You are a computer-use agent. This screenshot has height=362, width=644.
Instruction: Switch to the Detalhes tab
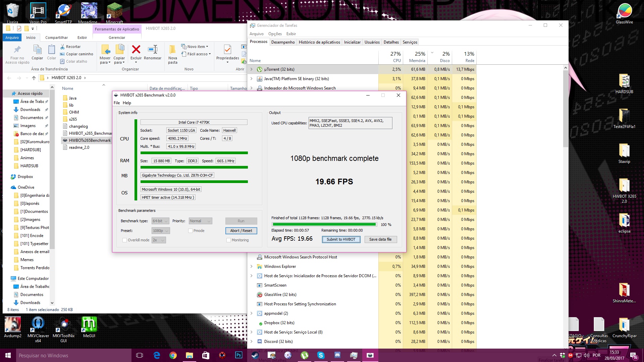point(391,42)
